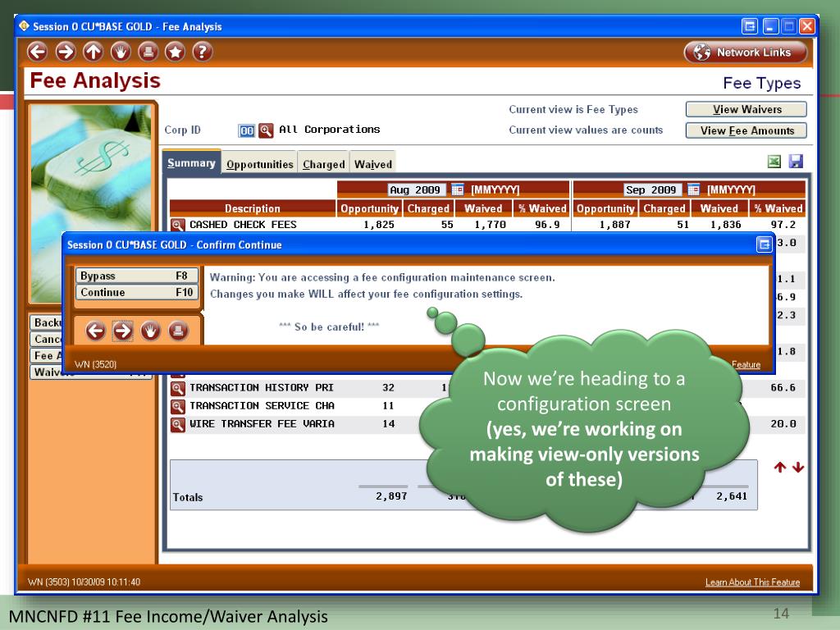Switch to Charged tab
840x630 pixels.
(323, 164)
